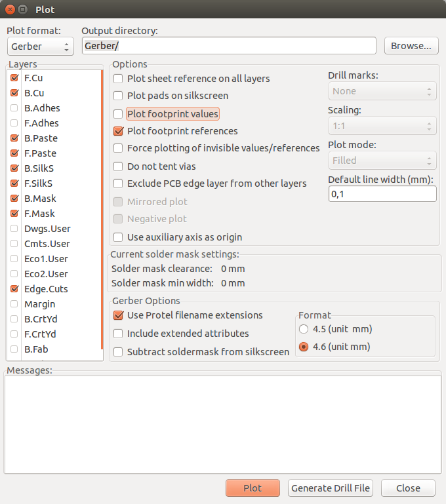Viewport: 446px width, 504px height.
Task: Click the Output directory text field
Action: pos(229,46)
